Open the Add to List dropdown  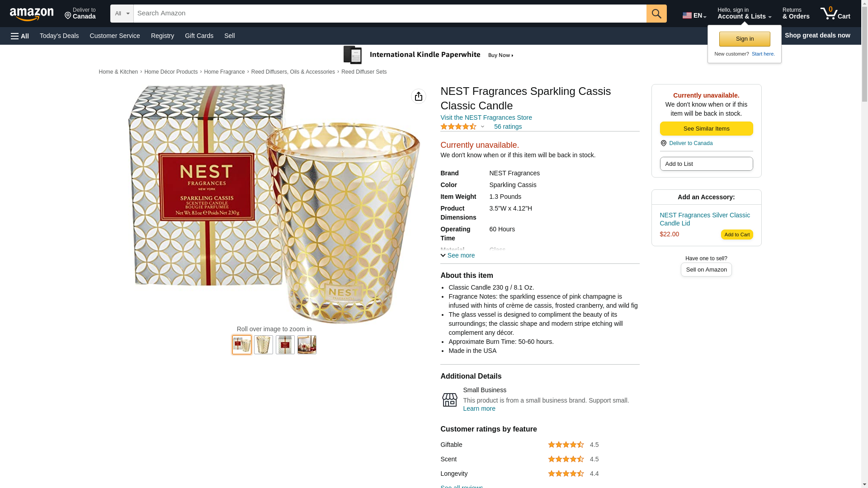click(706, 164)
